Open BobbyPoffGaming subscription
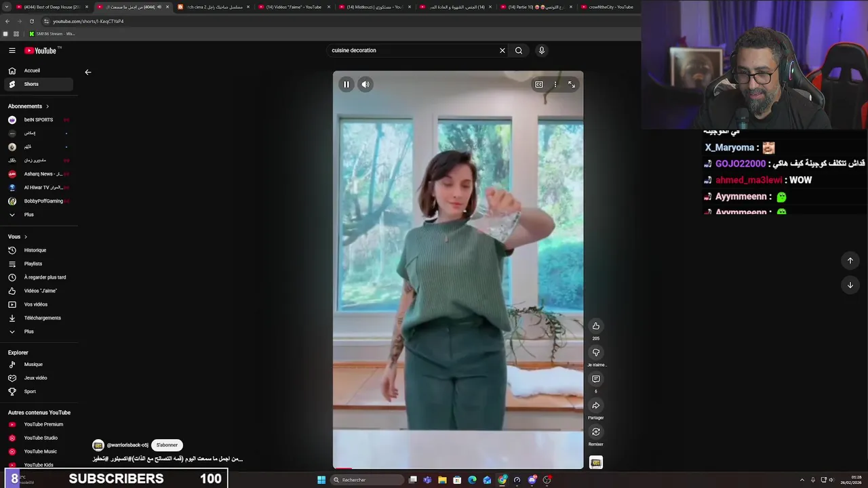 tap(39, 201)
